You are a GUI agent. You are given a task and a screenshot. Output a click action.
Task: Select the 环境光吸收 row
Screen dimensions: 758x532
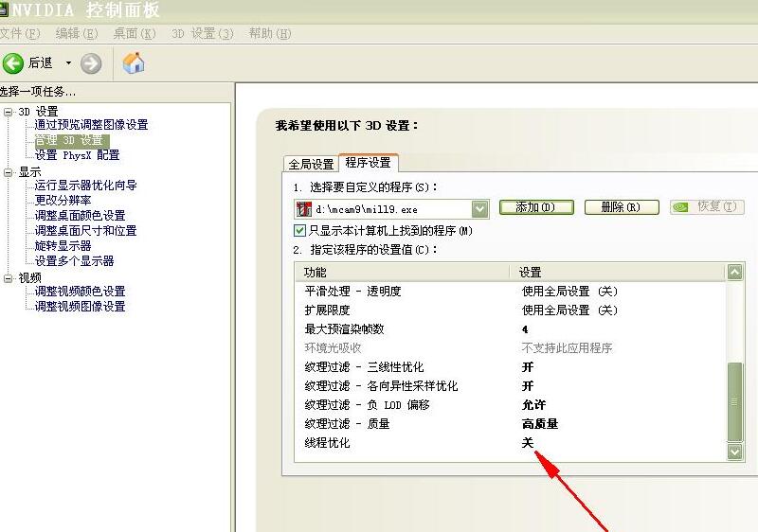click(511, 348)
